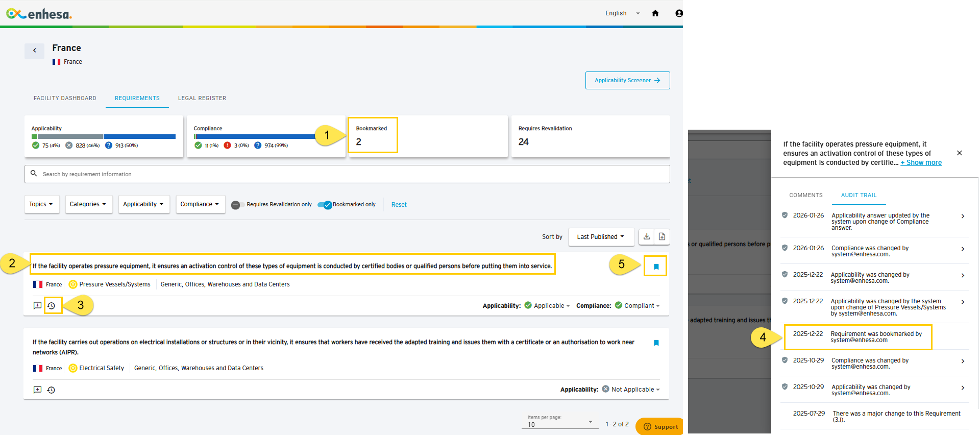Viewport: 980px width, 435px height.
Task: Open the English language dropdown
Action: click(x=622, y=13)
